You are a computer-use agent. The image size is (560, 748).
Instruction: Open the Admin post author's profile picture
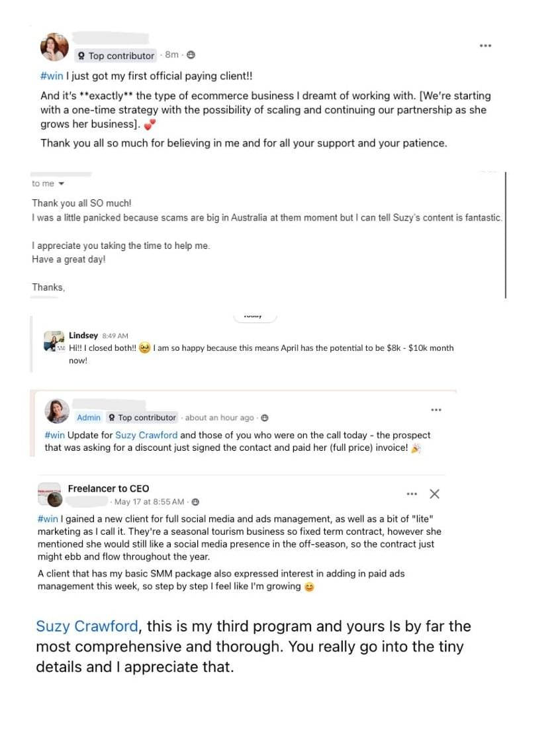57,411
